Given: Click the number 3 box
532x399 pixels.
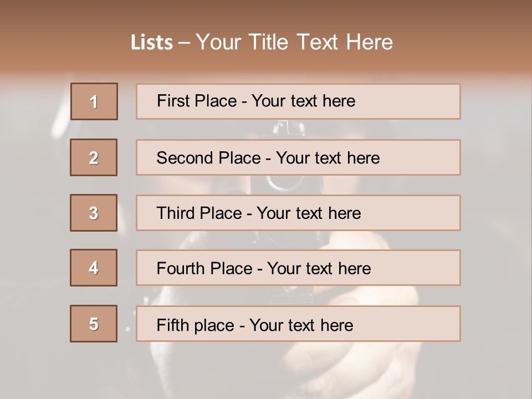Looking at the screenshot, I should pos(94,213).
